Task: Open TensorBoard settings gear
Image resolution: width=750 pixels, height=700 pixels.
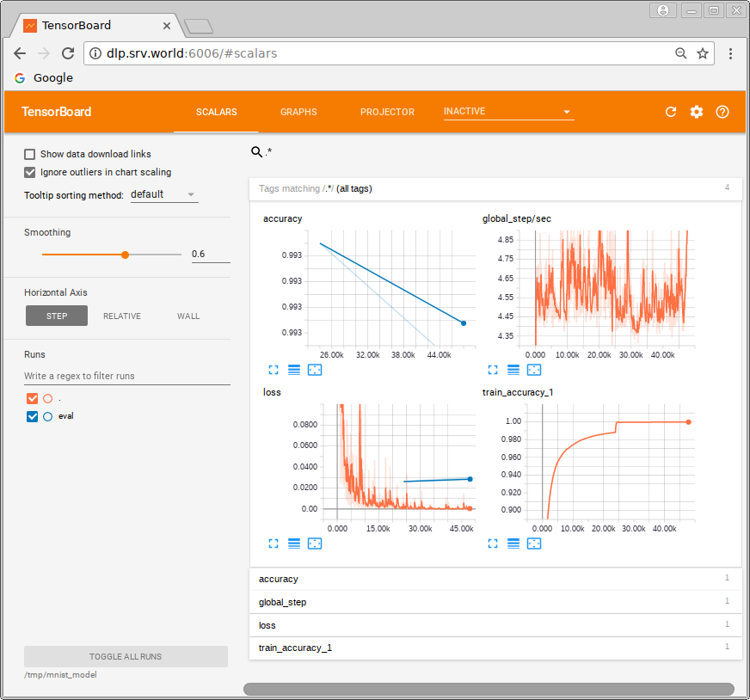Action: tap(697, 112)
